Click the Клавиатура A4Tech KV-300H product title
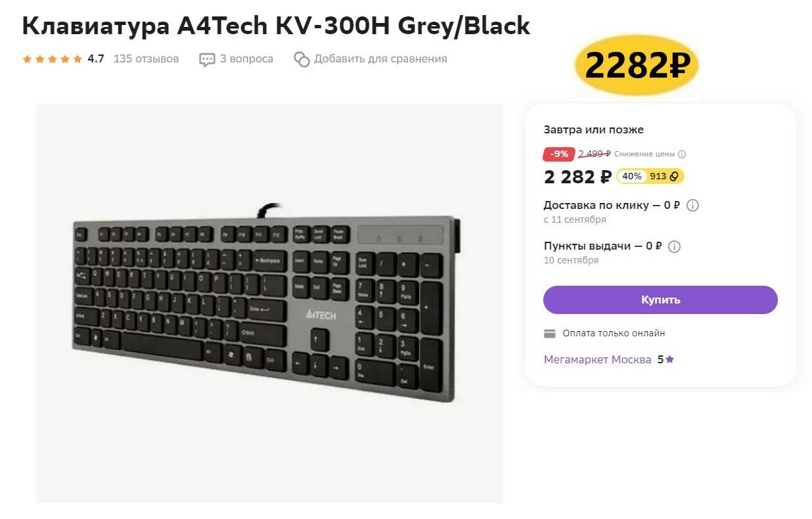The width and height of the screenshot is (812, 519). [275, 26]
